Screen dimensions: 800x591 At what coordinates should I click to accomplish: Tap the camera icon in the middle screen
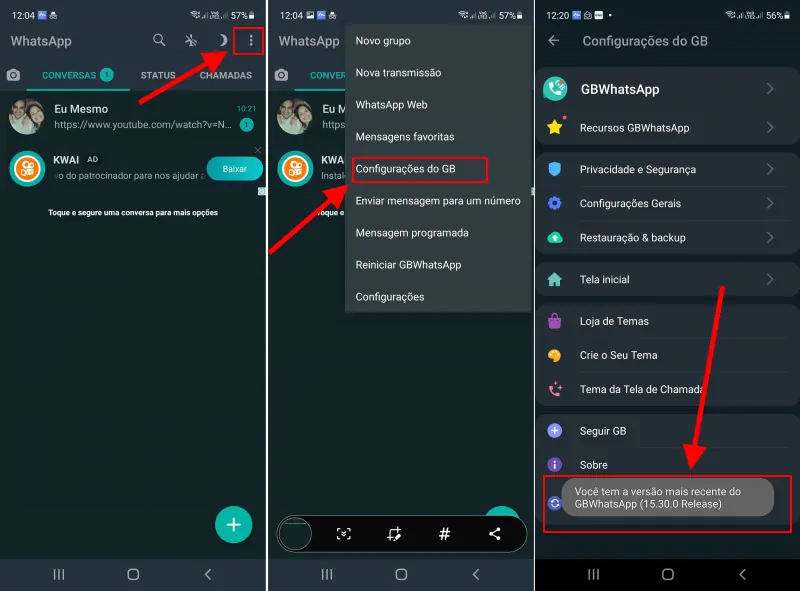click(x=281, y=76)
